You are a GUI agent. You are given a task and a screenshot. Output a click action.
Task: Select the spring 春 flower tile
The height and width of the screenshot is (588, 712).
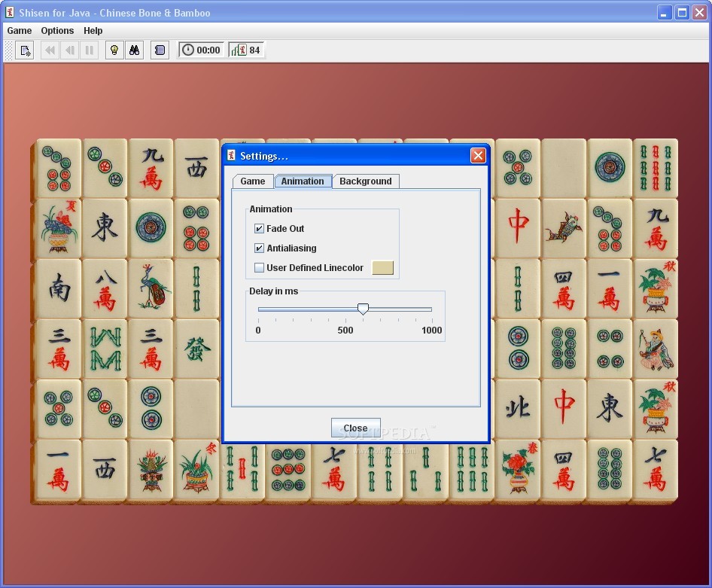(518, 470)
